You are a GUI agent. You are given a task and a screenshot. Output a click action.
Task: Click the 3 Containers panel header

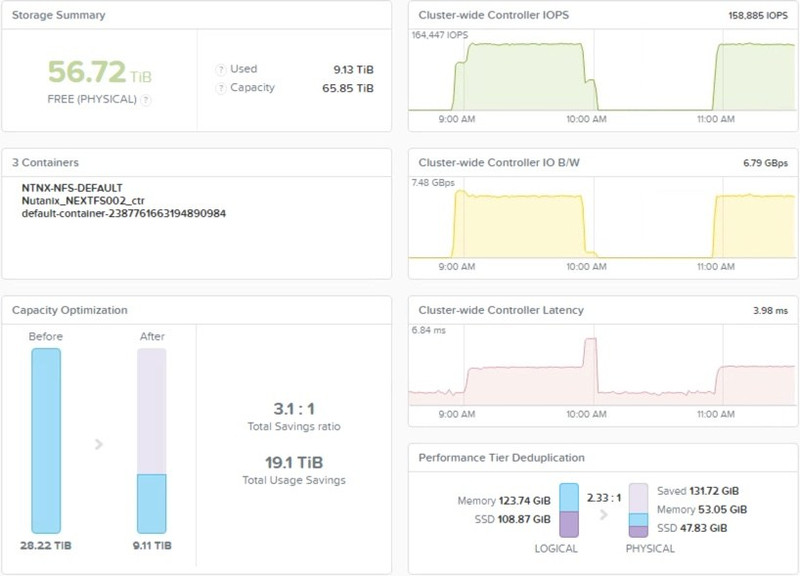click(45, 163)
